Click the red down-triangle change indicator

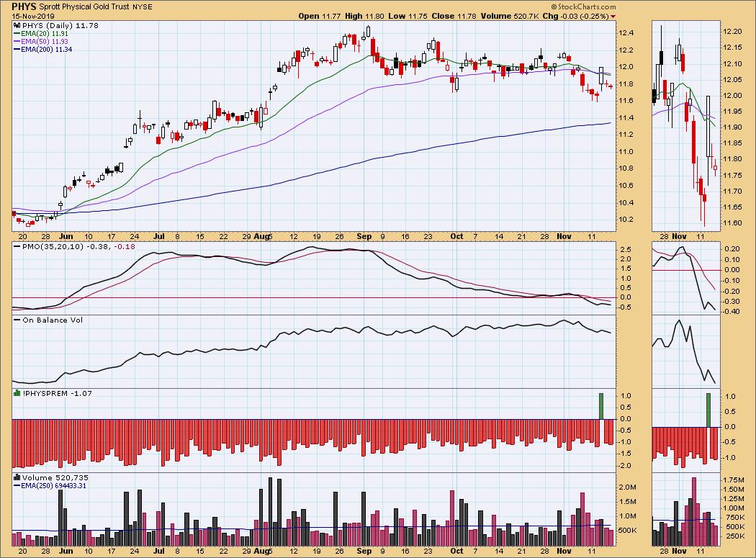[613, 17]
